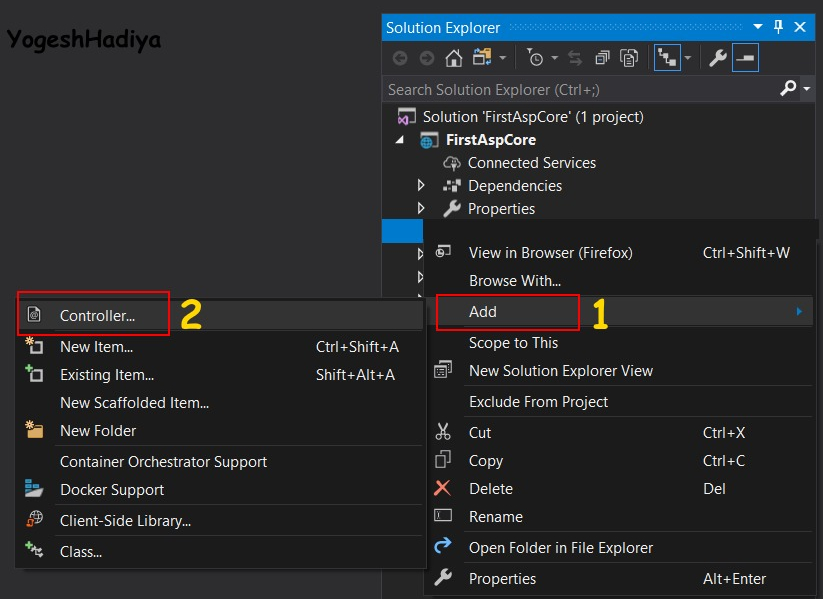Image resolution: width=823 pixels, height=599 pixels.
Task: Focus the Search Solution Explorer input field
Action: [x=580, y=89]
